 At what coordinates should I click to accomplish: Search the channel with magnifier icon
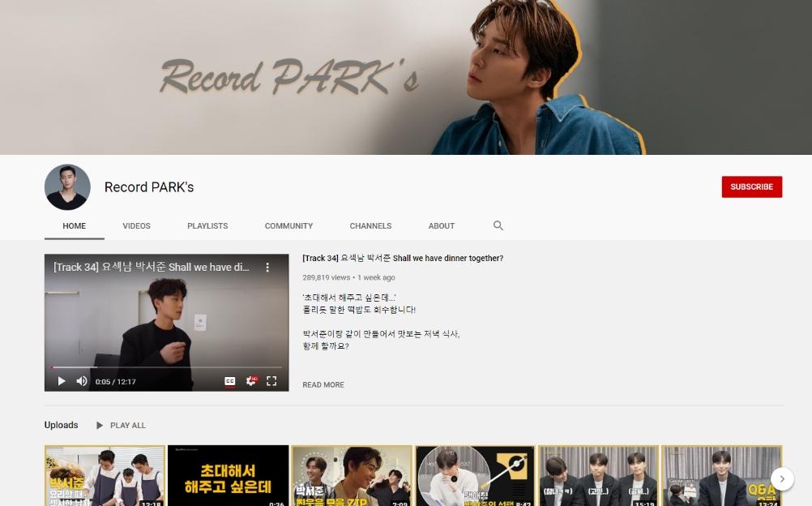498,225
